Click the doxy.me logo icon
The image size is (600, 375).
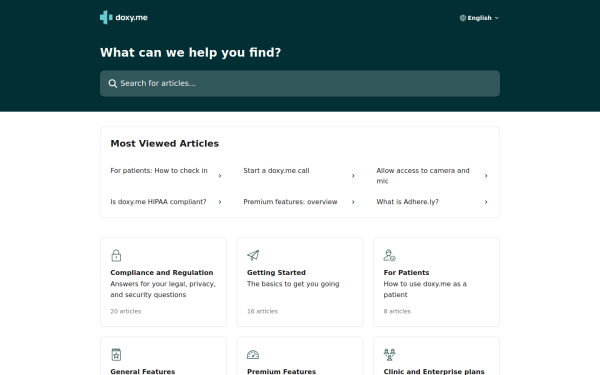(x=106, y=17)
